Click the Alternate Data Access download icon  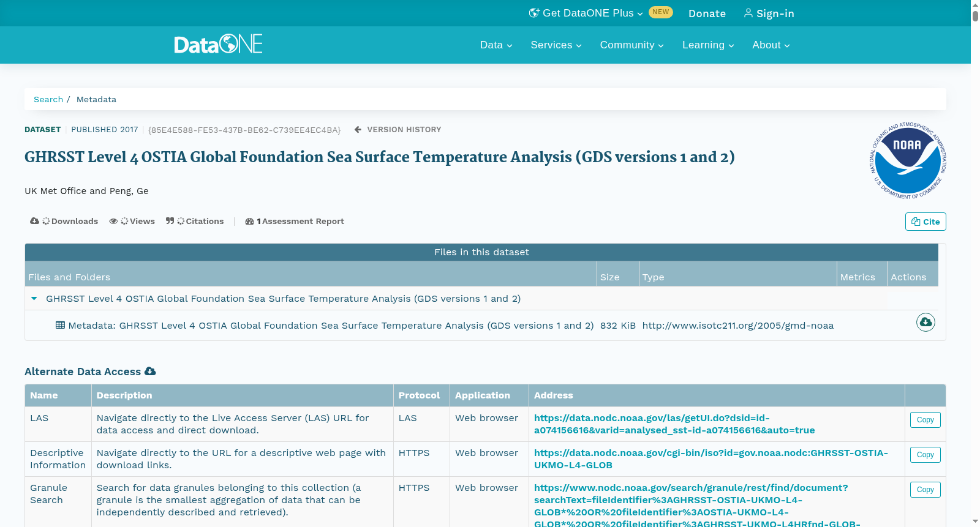coord(150,372)
